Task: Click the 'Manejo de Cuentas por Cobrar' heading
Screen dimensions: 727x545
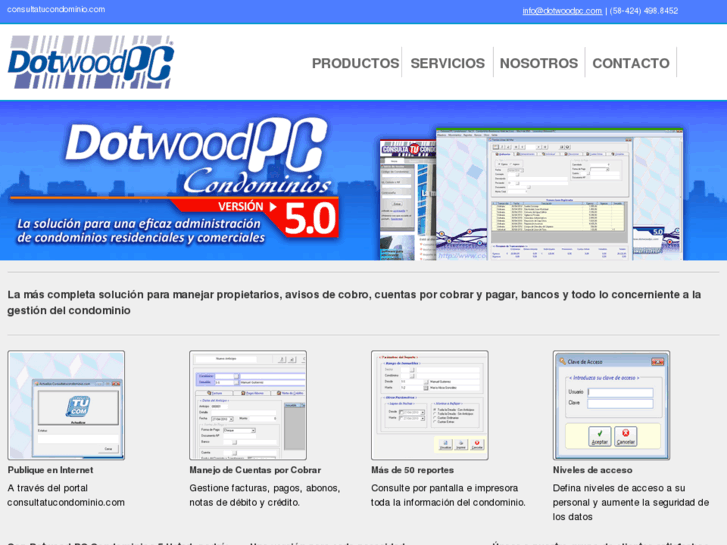Action: pyautogui.click(x=255, y=470)
